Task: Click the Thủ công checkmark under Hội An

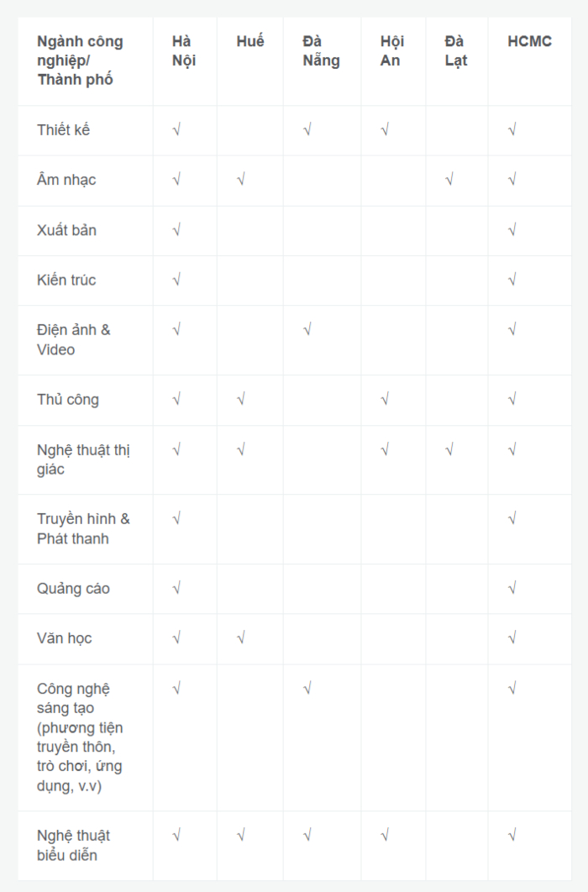Action: (x=385, y=399)
